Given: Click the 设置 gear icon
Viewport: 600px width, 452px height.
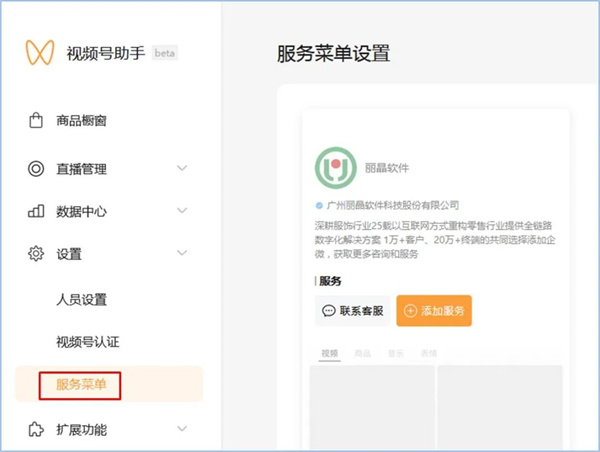Looking at the screenshot, I should 36,253.
